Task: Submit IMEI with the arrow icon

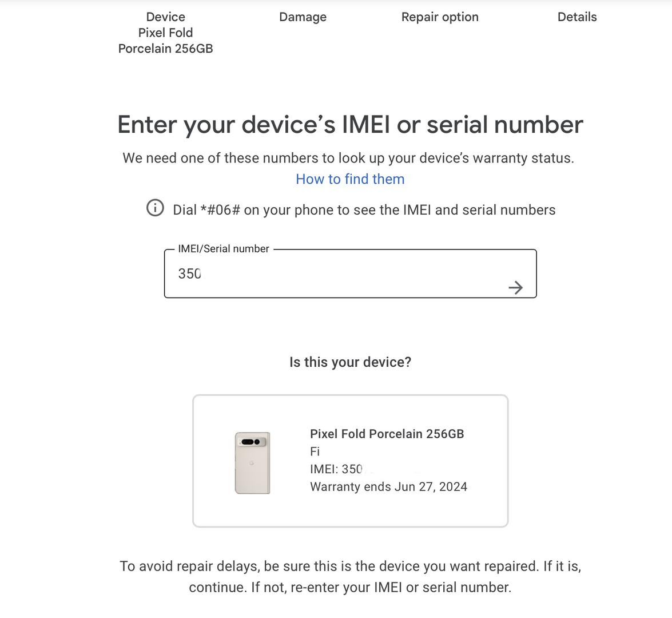Action: [515, 287]
